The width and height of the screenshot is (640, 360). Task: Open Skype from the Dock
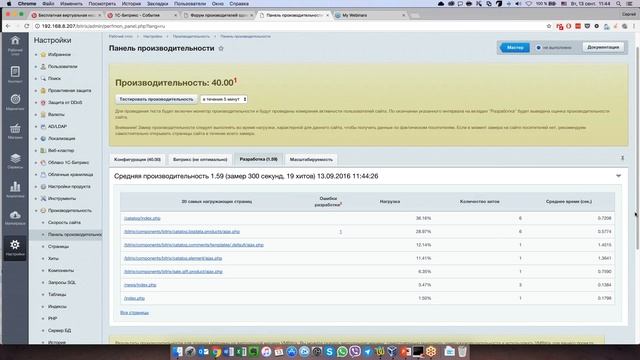pyautogui.click(x=329, y=351)
